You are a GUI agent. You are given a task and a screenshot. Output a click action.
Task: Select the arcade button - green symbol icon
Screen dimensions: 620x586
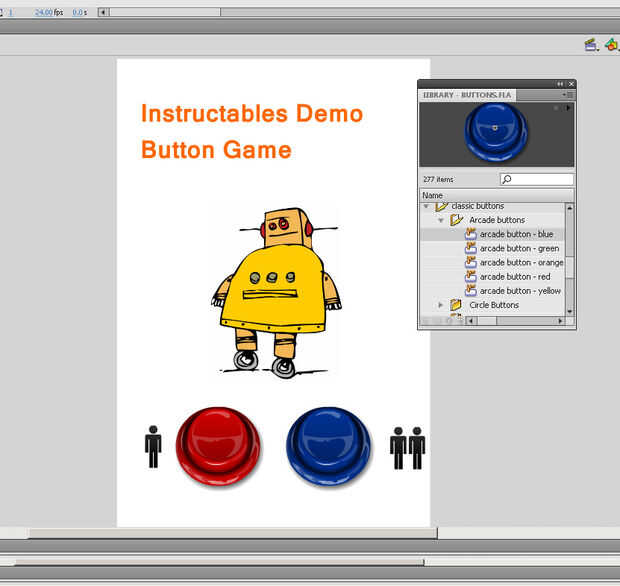pos(471,248)
